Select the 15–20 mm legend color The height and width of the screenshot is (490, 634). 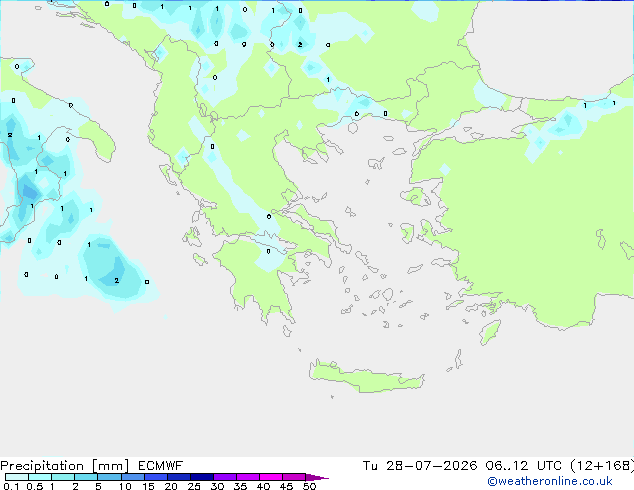click(x=155, y=477)
